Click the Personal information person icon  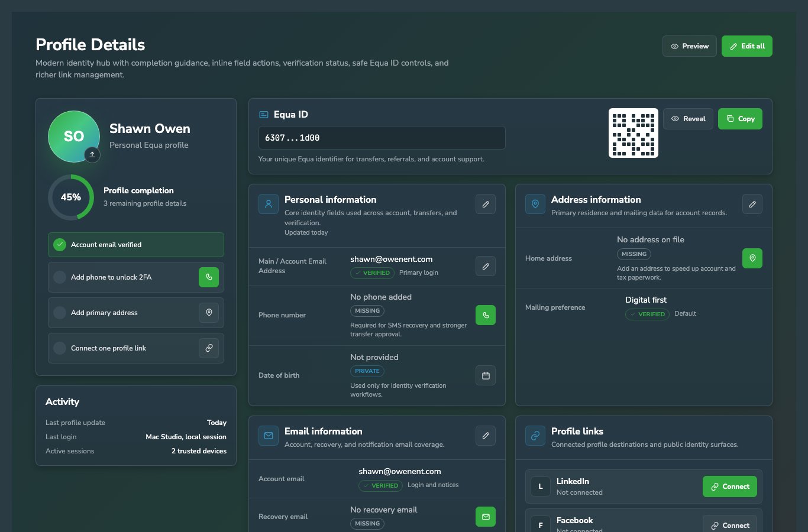[269, 204]
